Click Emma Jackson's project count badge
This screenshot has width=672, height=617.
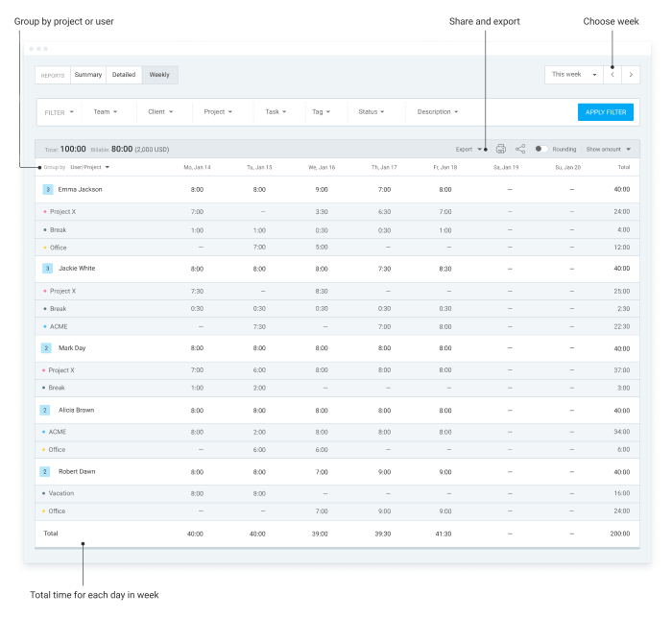(x=48, y=190)
